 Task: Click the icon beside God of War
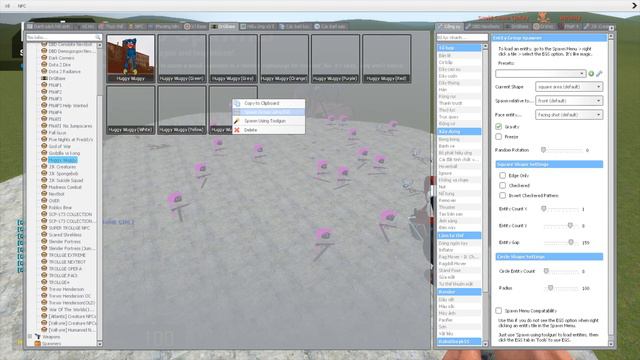coord(44,146)
